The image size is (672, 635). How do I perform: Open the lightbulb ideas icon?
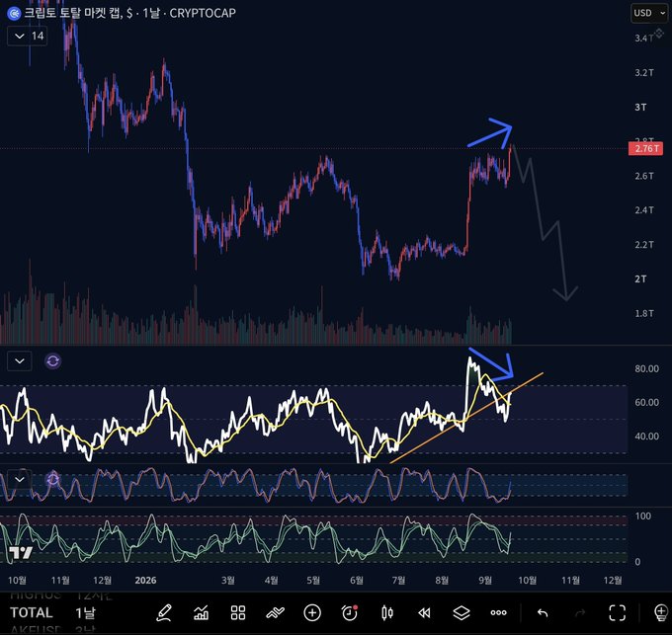661,613
